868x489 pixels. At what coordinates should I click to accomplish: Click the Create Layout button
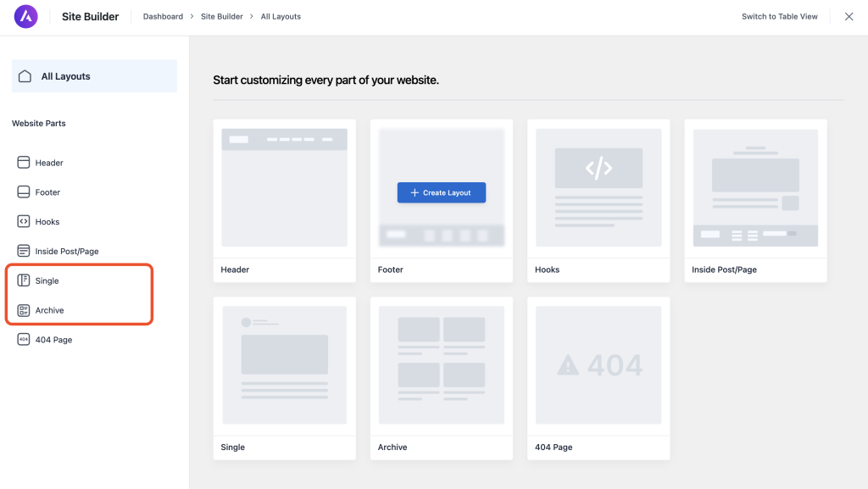pos(441,192)
